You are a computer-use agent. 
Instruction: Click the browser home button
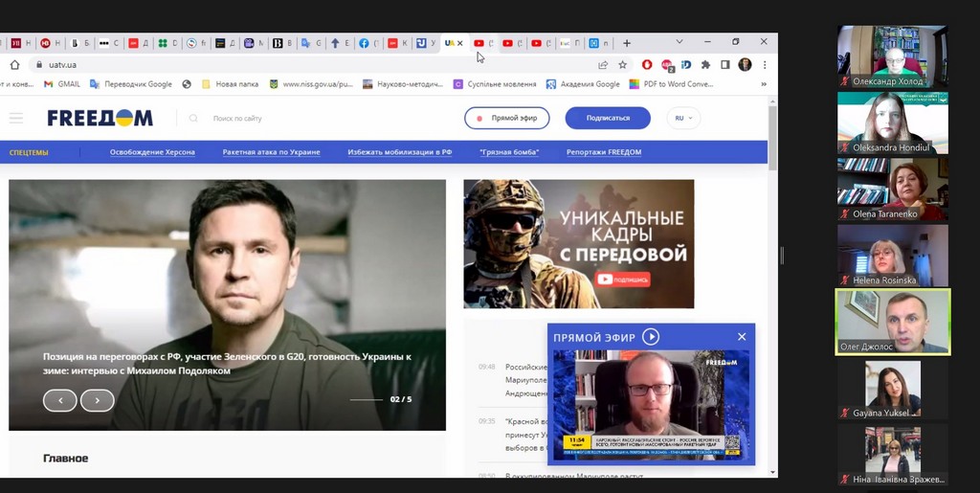pos(14,65)
